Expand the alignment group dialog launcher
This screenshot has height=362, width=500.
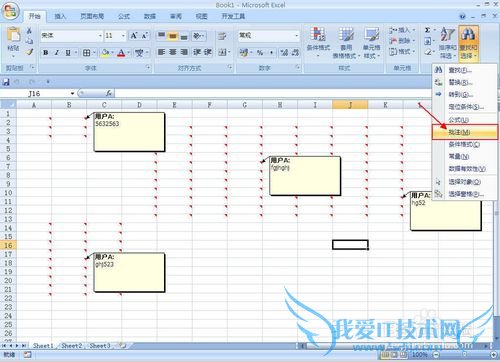230,68
